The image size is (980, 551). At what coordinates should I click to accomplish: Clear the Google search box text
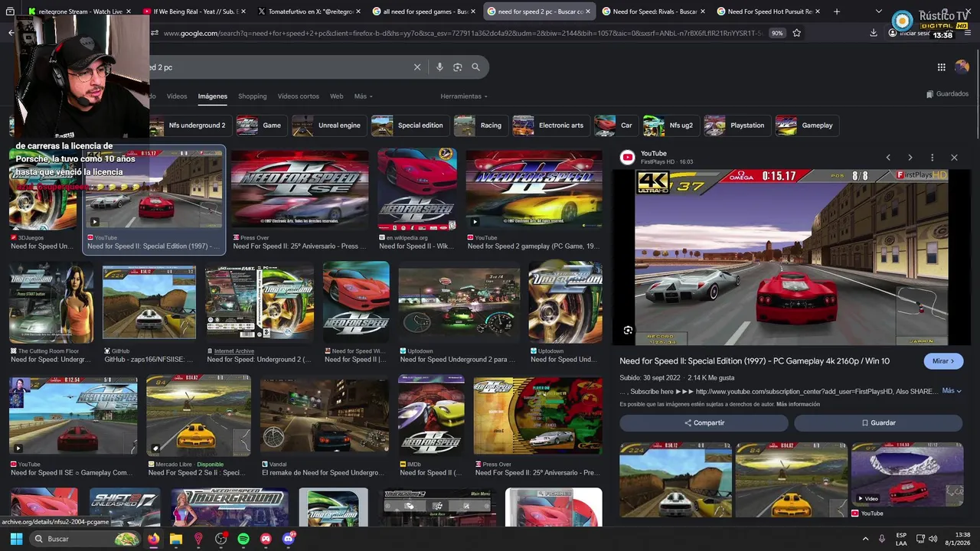(417, 67)
